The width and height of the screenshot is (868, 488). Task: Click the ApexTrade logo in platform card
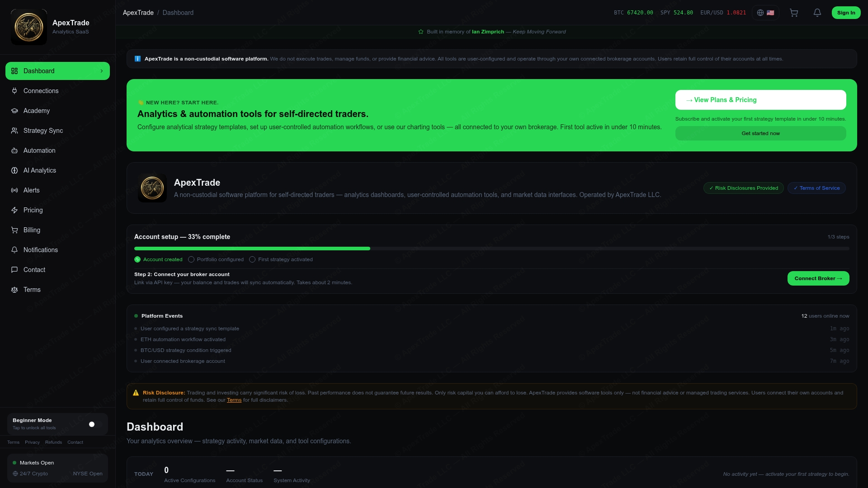(152, 188)
